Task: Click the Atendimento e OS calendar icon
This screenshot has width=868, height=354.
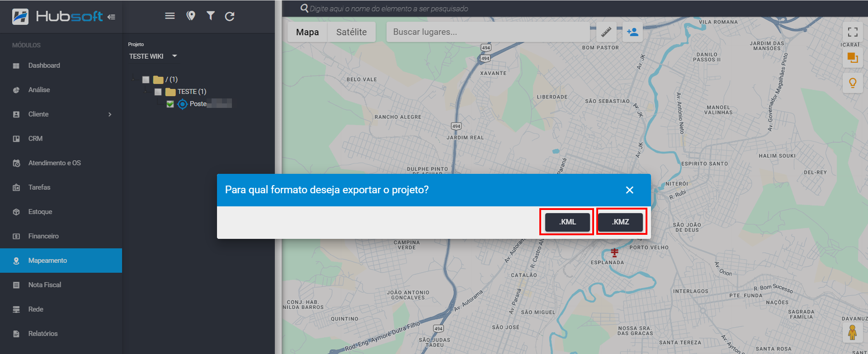Action: click(16, 163)
